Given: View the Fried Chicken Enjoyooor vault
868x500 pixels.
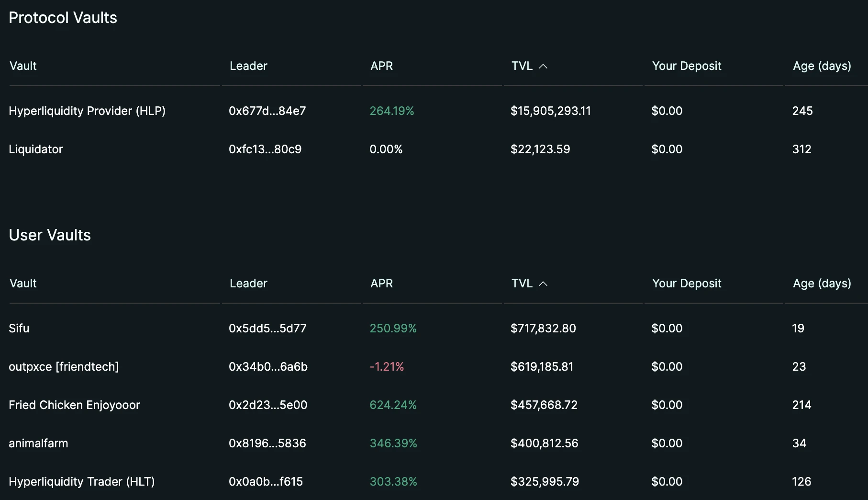Looking at the screenshot, I should 74,405.
